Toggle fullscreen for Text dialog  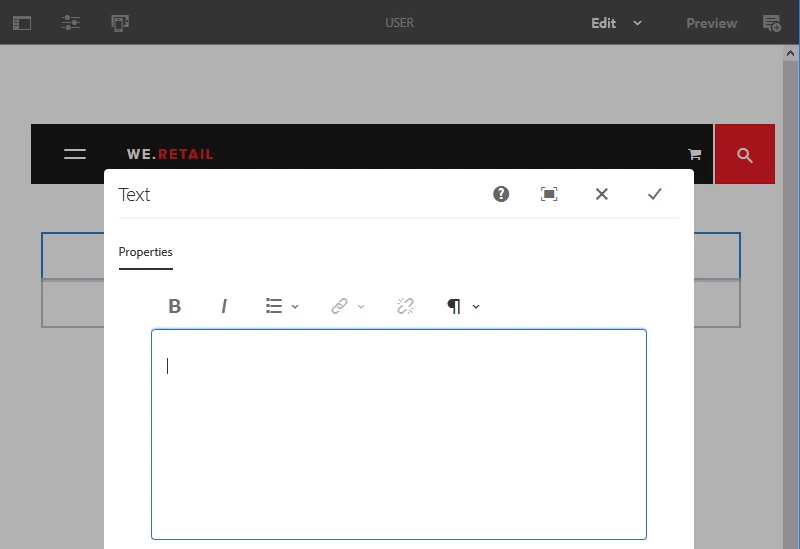tap(549, 194)
